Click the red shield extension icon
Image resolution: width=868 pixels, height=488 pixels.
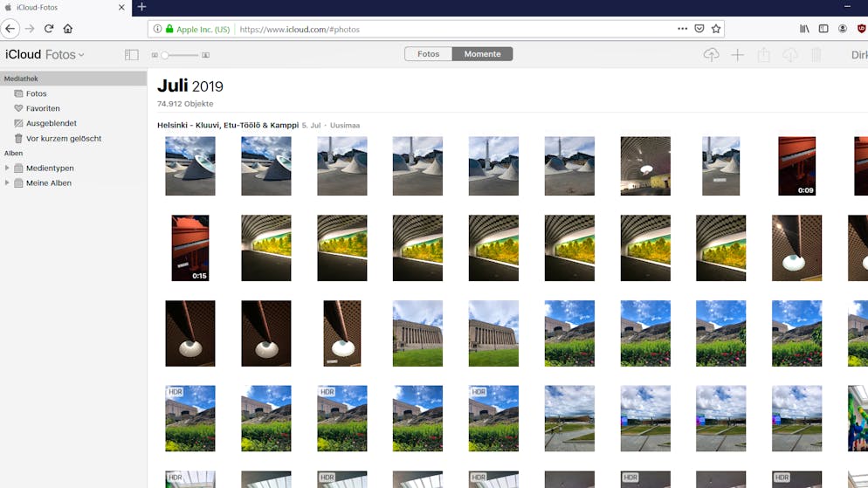click(x=861, y=29)
